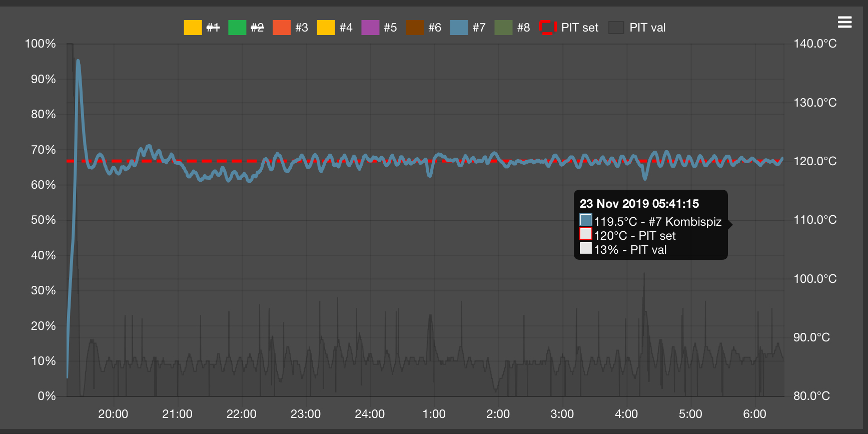The height and width of the screenshot is (434, 868).
Task: Toggle the purple #5 legend swatch
Action: click(x=370, y=28)
